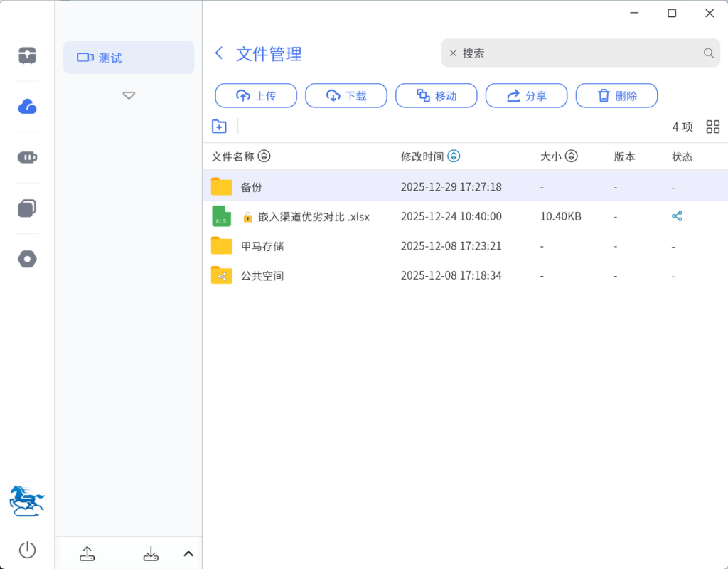Viewport: 728px width, 569px height.
Task: Expand the device list triangle below 测试
Action: (129, 95)
